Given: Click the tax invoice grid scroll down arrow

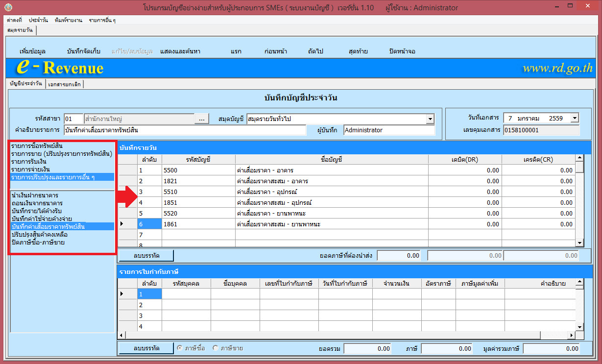Looking at the screenshot, I should pyautogui.click(x=579, y=327).
